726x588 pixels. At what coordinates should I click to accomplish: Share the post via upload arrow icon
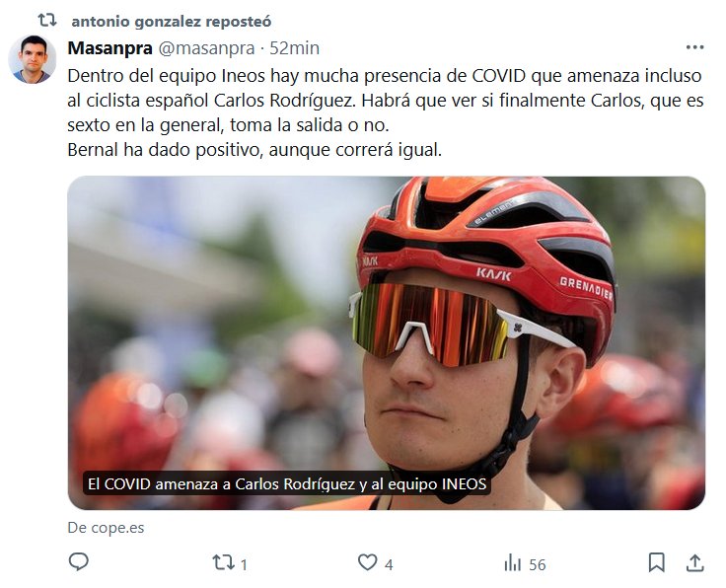(695, 562)
